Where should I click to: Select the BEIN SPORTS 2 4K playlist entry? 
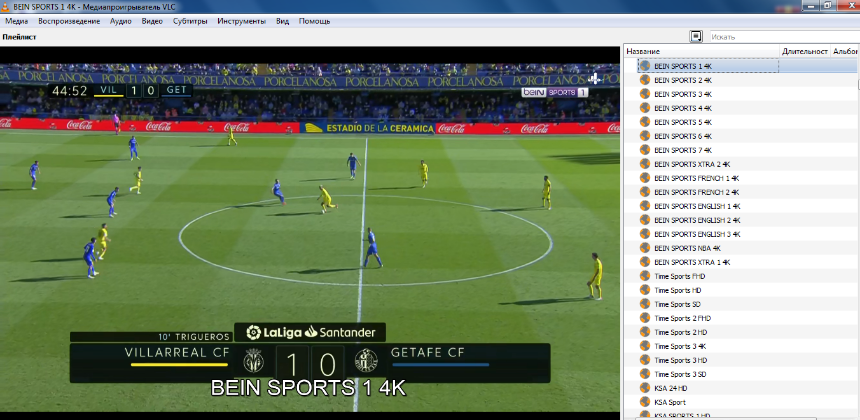pyautogui.click(x=683, y=81)
